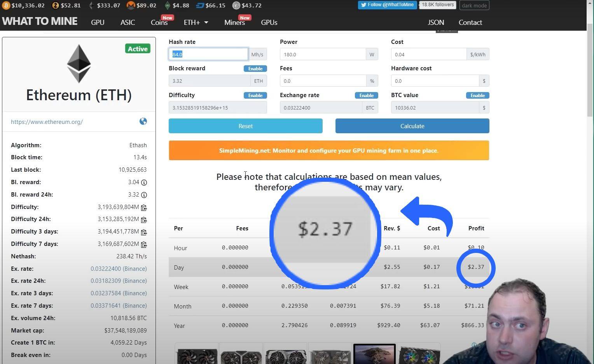The height and width of the screenshot is (364, 594).
Task: Click the Bitcoin price icon in top ticker
Action: tap(5, 5)
